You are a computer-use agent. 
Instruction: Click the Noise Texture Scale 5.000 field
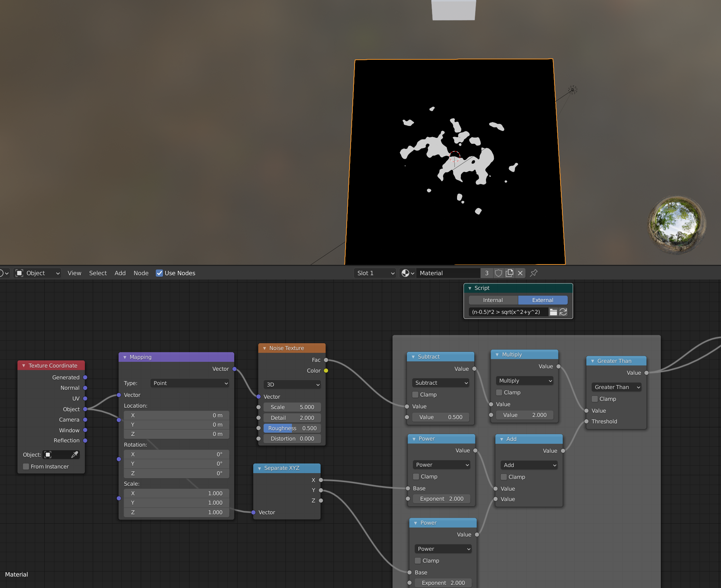pyautogui.click(x=292, y=407)
